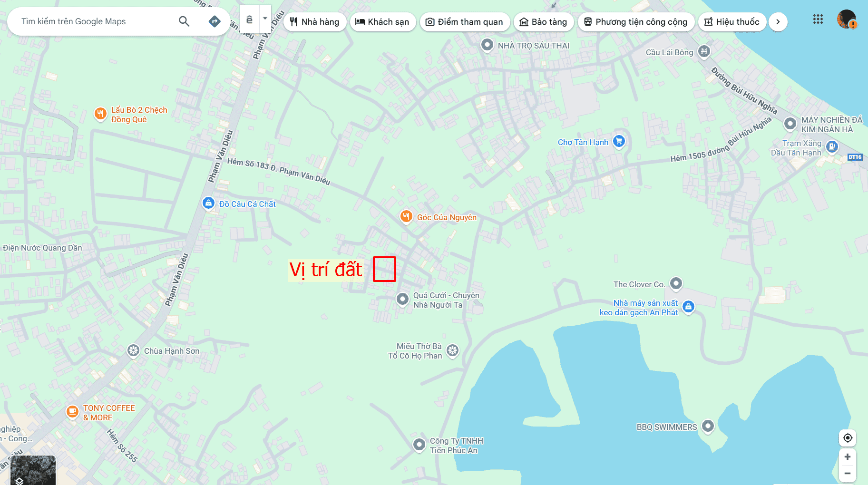868x485 pixels.
Task: Open the Google account avatar
Action: click(847, 19)
